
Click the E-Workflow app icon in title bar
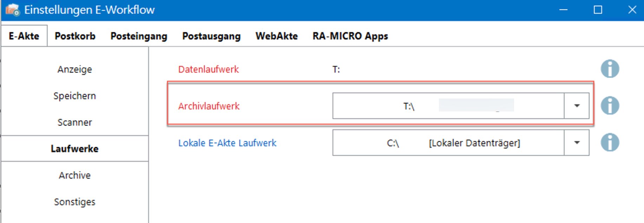click(13, 9)
